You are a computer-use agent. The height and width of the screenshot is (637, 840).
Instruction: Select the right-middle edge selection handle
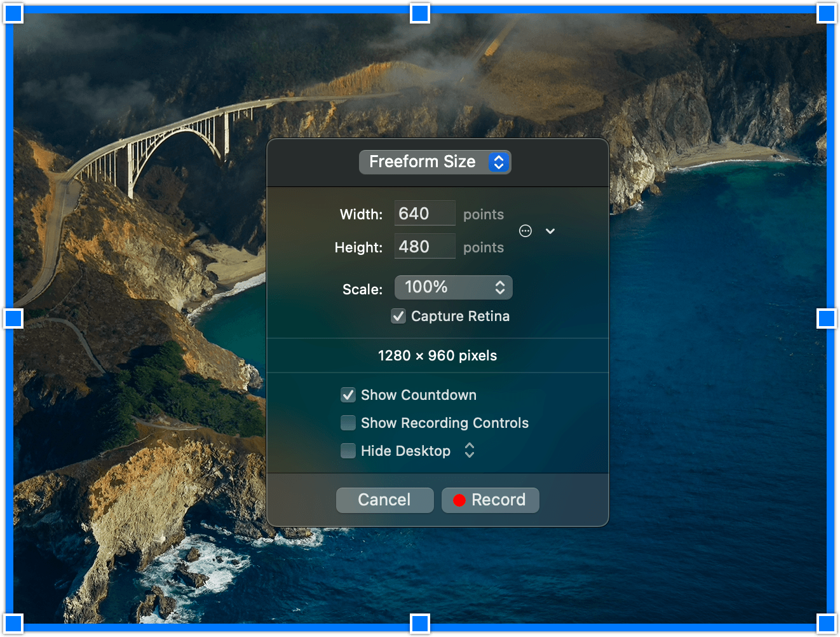coord(827,318)
